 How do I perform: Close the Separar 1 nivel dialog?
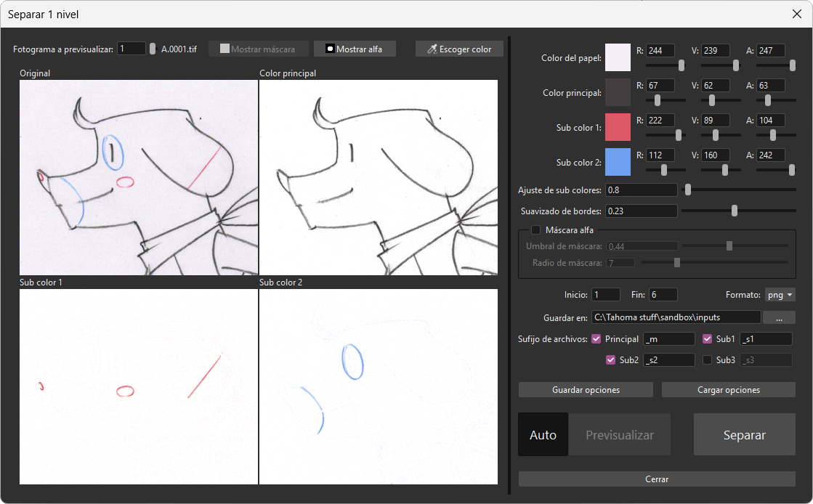pos(797,14)
